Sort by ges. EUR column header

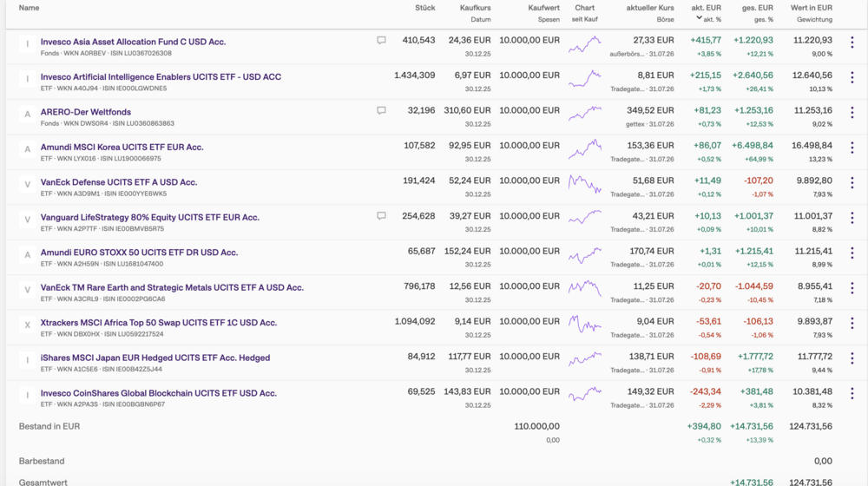(757, 8)
